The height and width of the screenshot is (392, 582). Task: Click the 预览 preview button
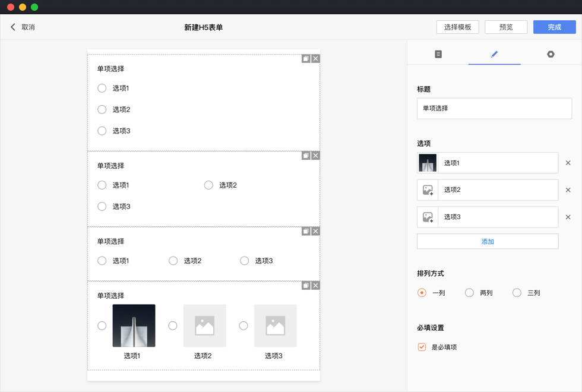click(x=506, y=27)
